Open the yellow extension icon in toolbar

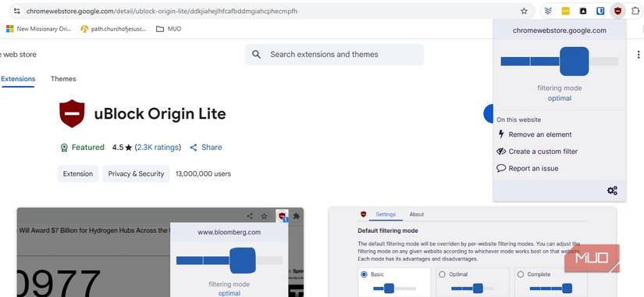(x=566, y=11)
